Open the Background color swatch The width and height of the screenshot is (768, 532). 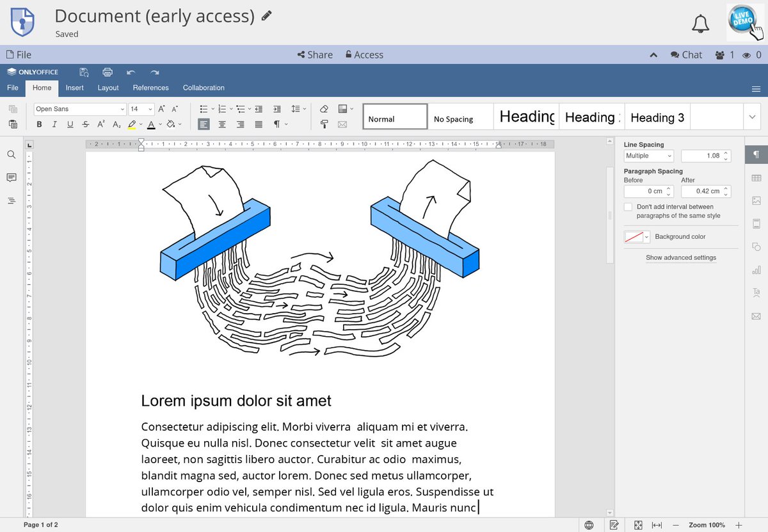(x=637, y=237)
